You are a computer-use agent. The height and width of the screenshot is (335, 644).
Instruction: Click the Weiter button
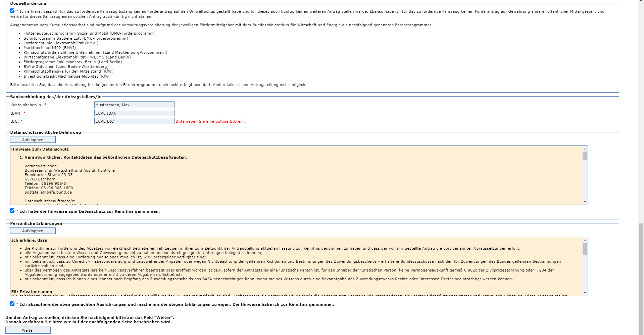tap(28, 330)
